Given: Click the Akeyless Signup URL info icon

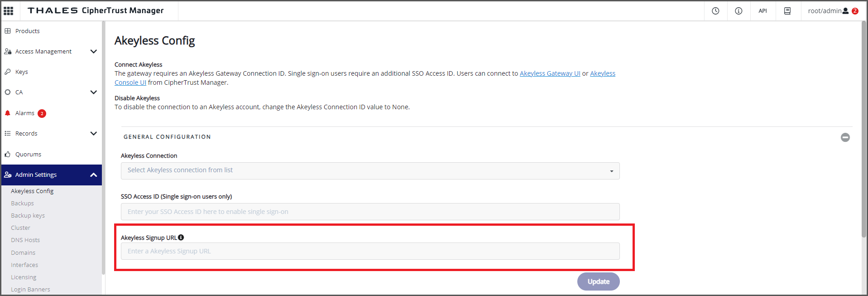Looking at the screenshot, I should pos(181,238).
